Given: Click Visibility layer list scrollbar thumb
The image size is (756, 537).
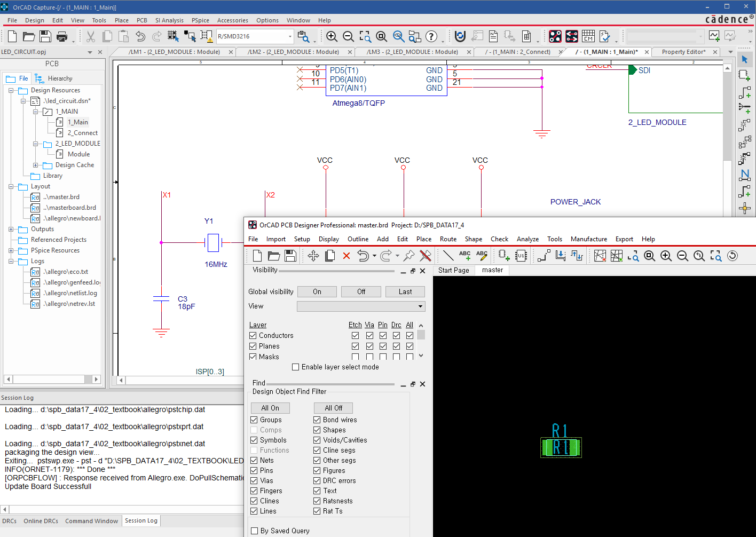Looking at the screenshot, I should [x=421, y=335].
